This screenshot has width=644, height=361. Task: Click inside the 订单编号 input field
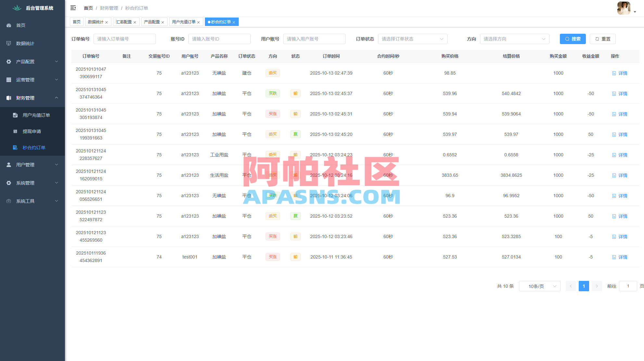[x=125, y=39]
